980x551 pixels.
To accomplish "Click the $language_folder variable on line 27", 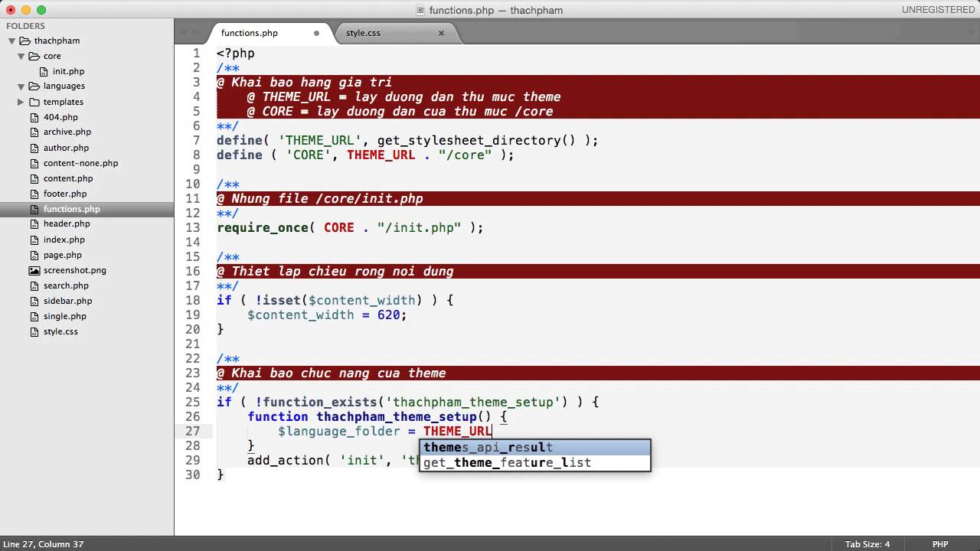I will pyautogui.click(x=339, y=431).
